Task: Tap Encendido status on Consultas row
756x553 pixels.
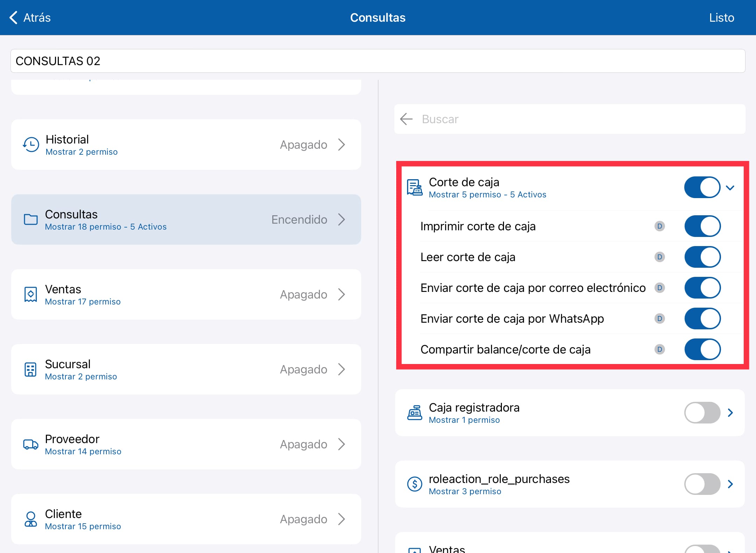Action: pos(299,219)
